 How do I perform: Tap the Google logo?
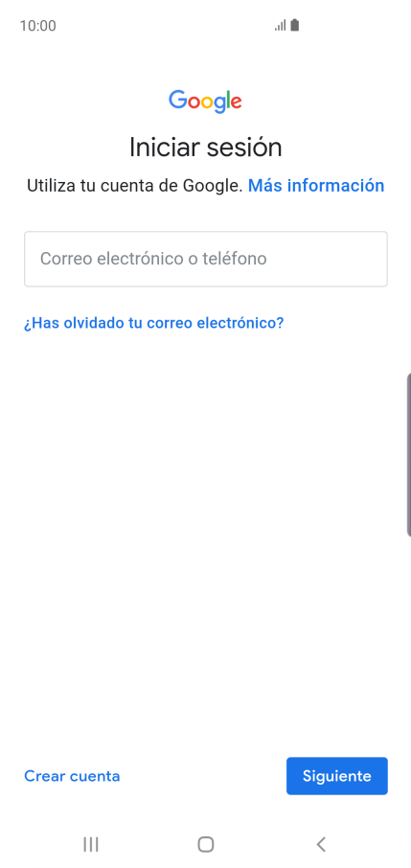click(x=205, y=102)
